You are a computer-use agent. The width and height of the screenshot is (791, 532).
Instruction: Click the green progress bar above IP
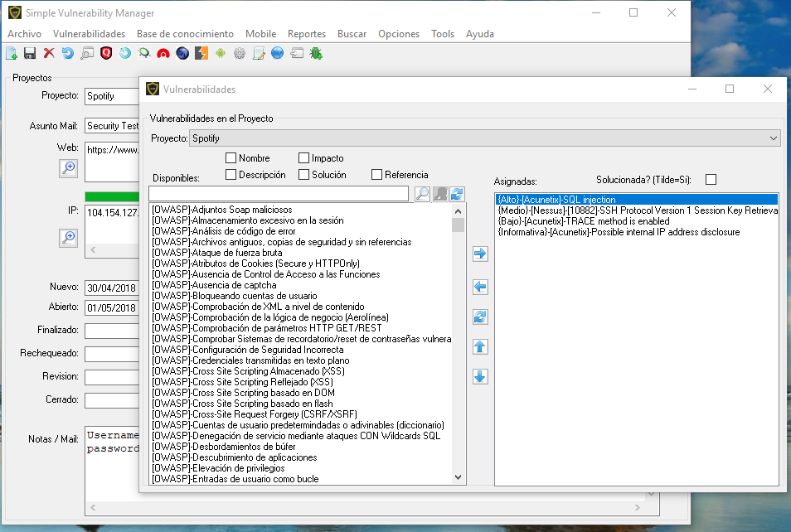(x=112, y=196)
